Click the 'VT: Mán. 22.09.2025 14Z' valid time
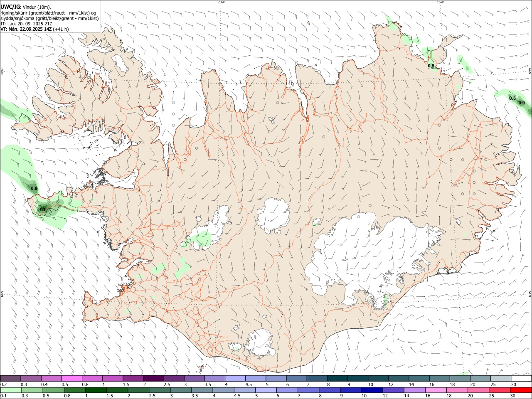The image size is (532, 399). tap(26, 29)
